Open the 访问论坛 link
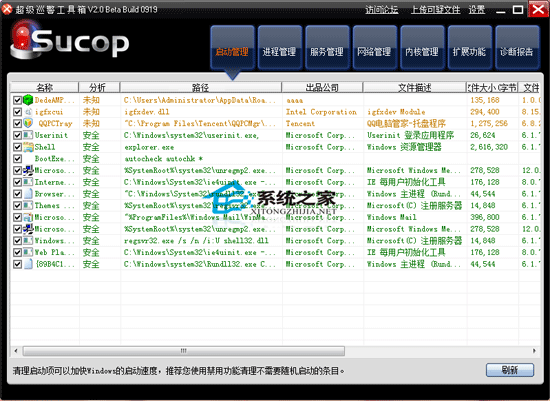 (x=382, y=9)
